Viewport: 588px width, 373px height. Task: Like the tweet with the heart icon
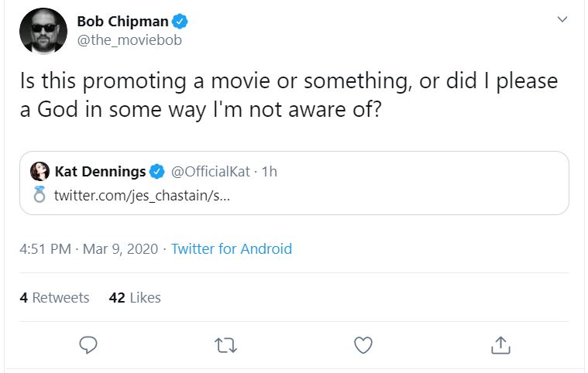point(363,344)
